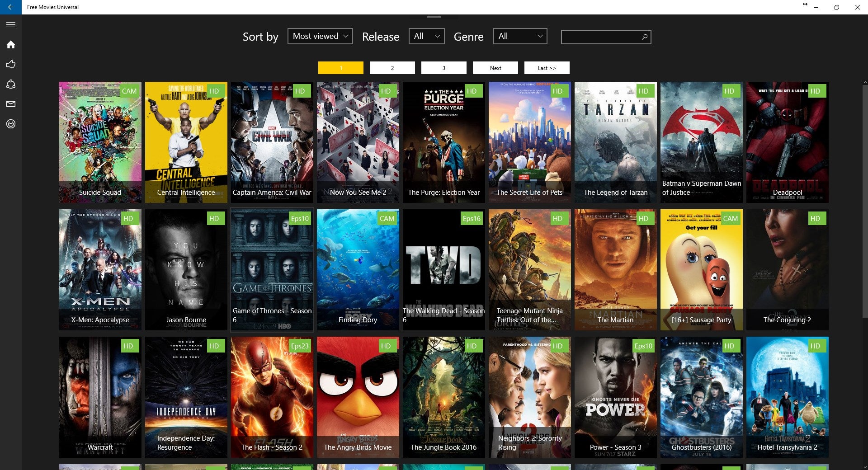This screenshot has height=470, width=868.
Task: Expand the Release dropdown
Action: (x=427, y=36)
